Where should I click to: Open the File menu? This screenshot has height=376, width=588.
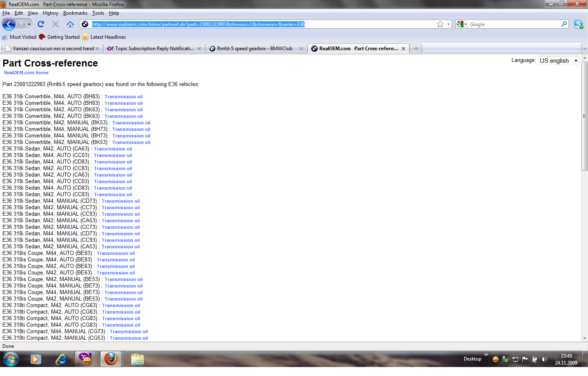pyautogui.click(x=6, y=13)
